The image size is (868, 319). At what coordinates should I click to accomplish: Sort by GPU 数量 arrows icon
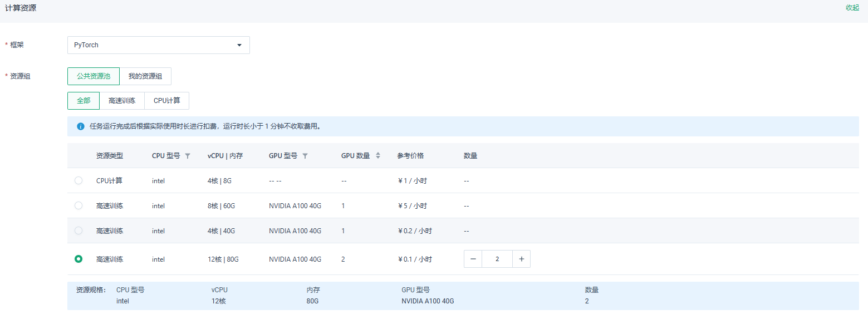(x=378, y=156)
